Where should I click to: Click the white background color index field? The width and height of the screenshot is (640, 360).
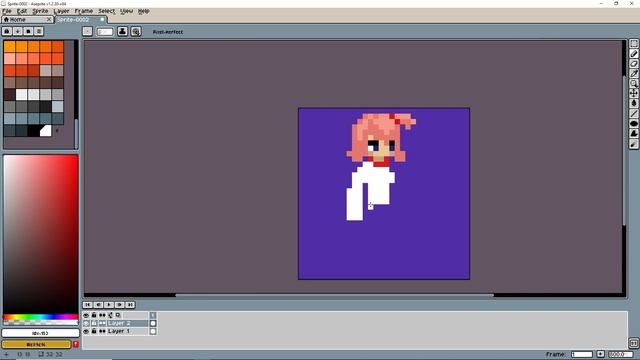click(40, 333)
